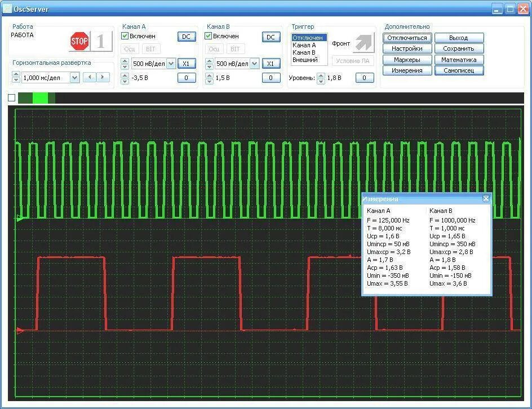
Task: Click 'F = 1000,000 Hz' in Канал B measurements
Action: coord(453,220)
